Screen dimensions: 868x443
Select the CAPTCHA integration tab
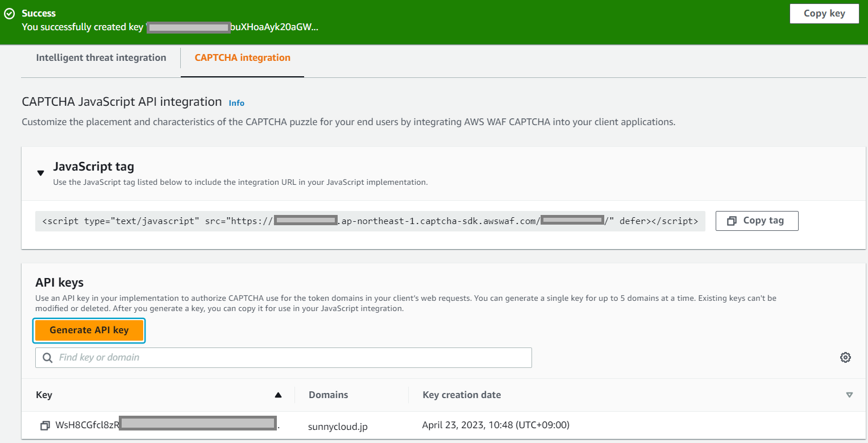pos(243,58)
